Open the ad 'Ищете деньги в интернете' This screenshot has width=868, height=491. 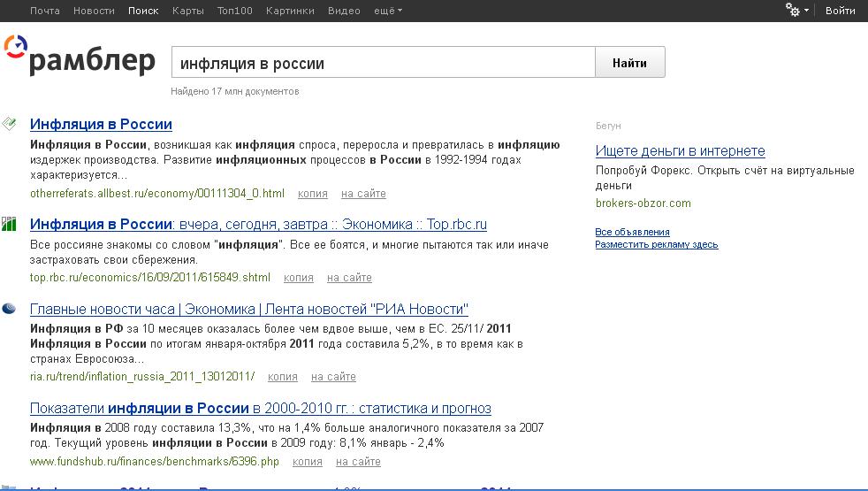(681, 150)
